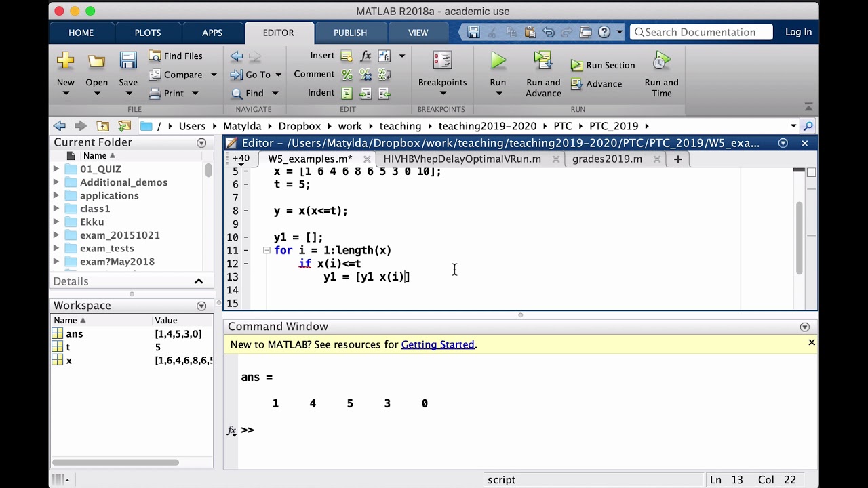
Task: Click the Getting Started link
Action: pyautogui.click(x=437, y=344)
